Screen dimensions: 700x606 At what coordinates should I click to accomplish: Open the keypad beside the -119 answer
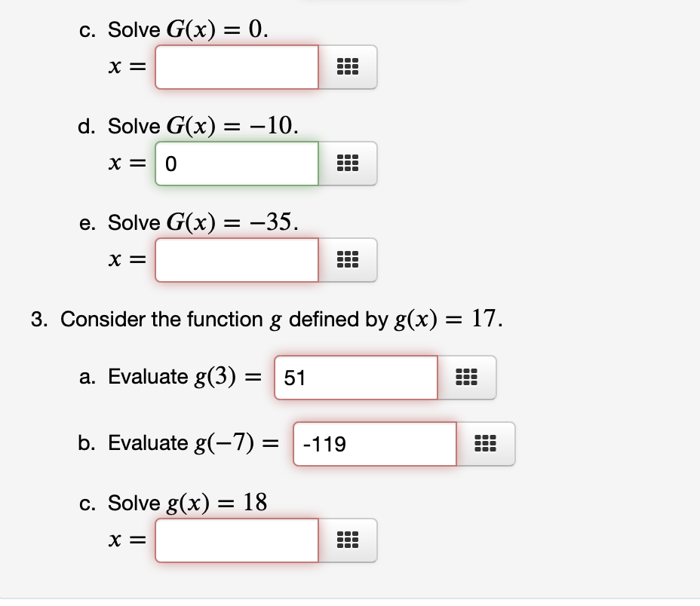pos(486,444)
